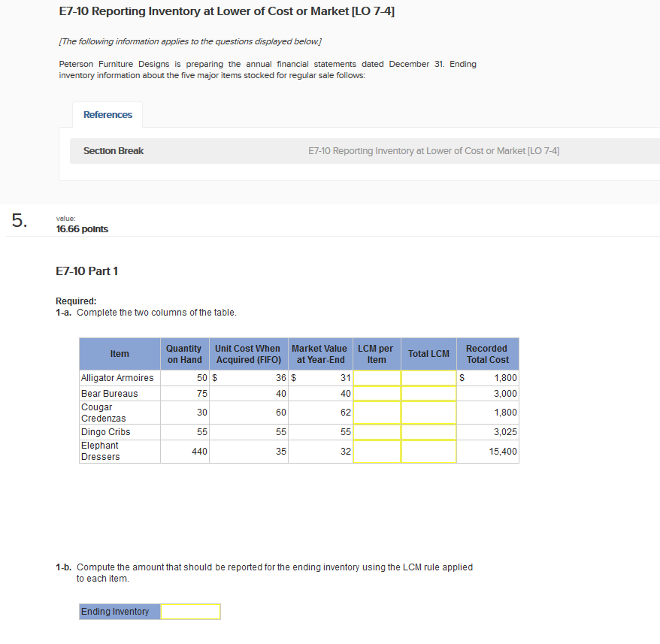Click LCM per Item for Cougar Credenzas

tap(376, 412)
